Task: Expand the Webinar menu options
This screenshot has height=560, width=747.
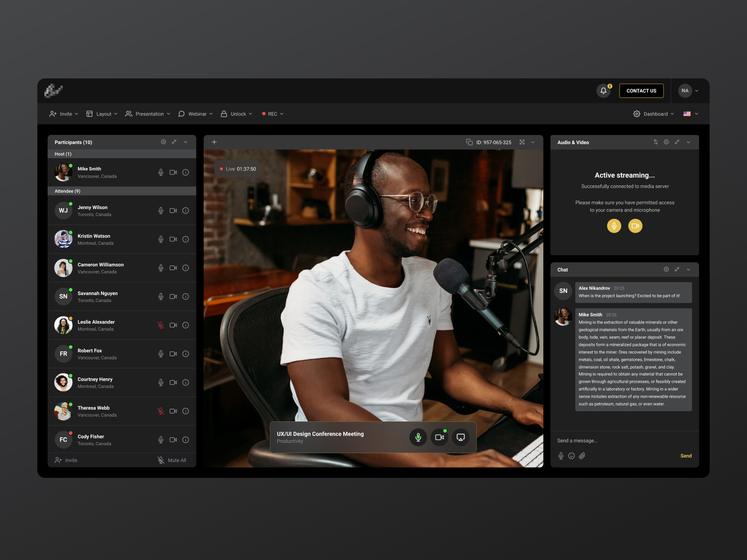Action: [x=196, y=113]
